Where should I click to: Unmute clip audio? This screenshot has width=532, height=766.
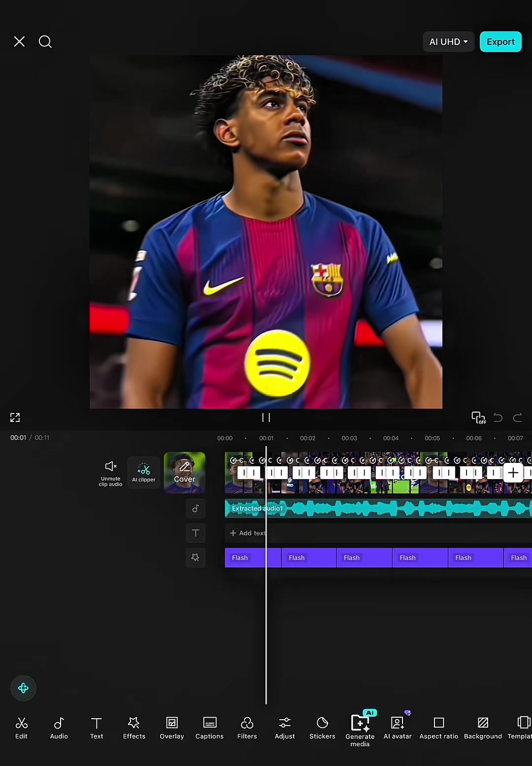[110, 473]
